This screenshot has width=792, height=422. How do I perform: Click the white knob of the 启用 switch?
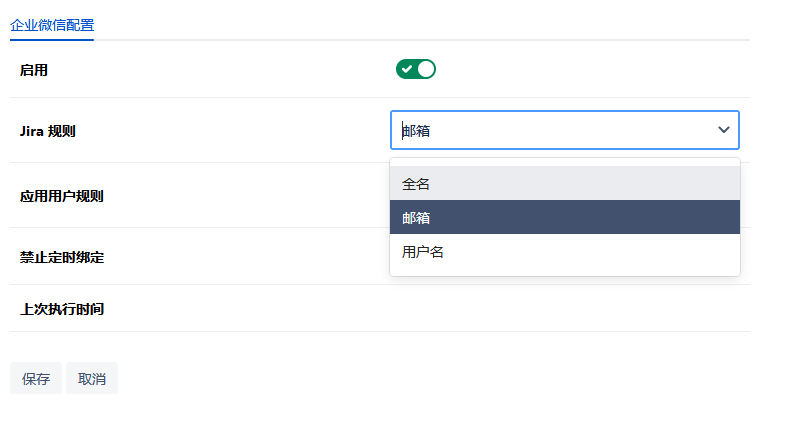426,69
